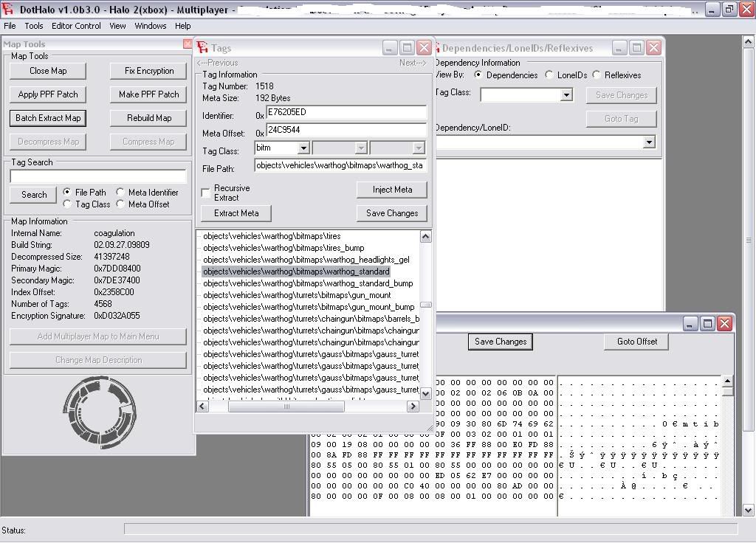Minimize the Tags window
756x543 pixels.
click(390, 48)
